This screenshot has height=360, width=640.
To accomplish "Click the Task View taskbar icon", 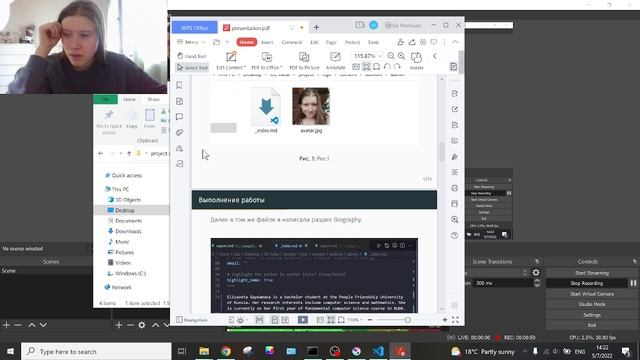I will click(x=182, y=351).
